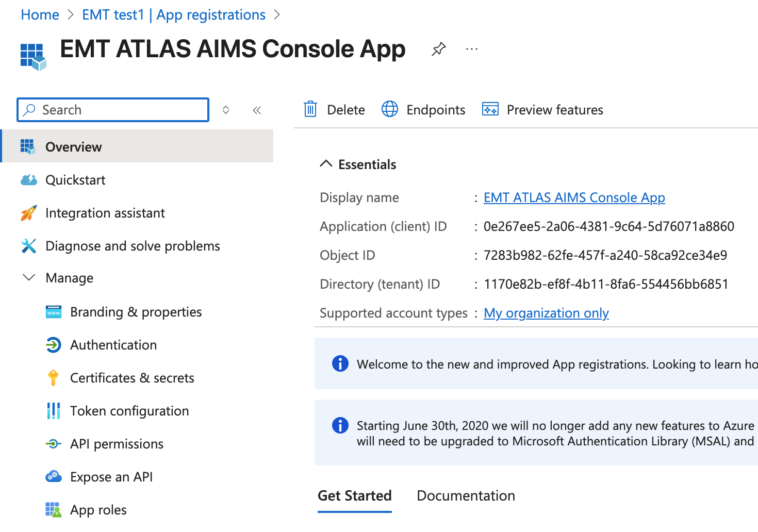The width and height of the screenshot is (758, 532).
Task: Click the Certificates & secrets key icon
Action: pos(53,378)
